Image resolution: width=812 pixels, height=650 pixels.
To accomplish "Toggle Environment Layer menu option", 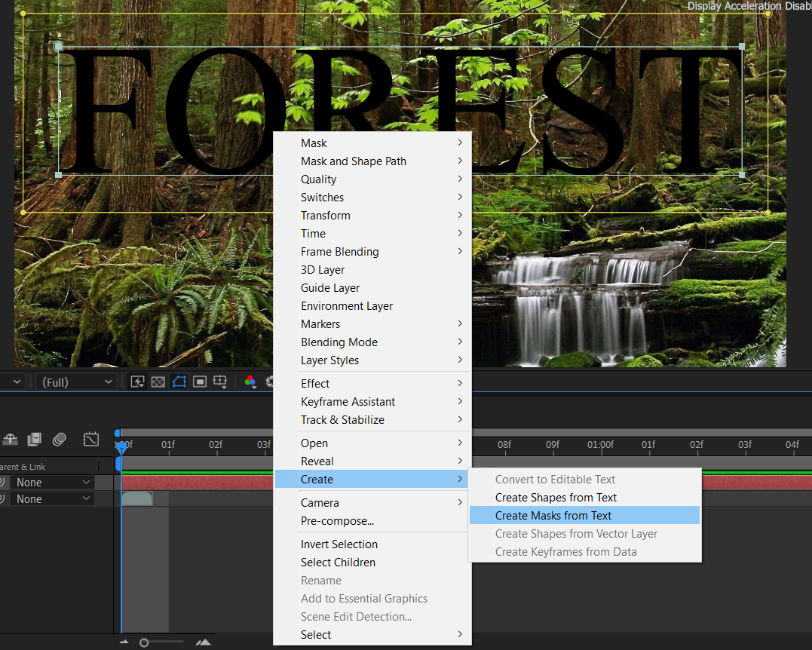I will coord(372,306).
